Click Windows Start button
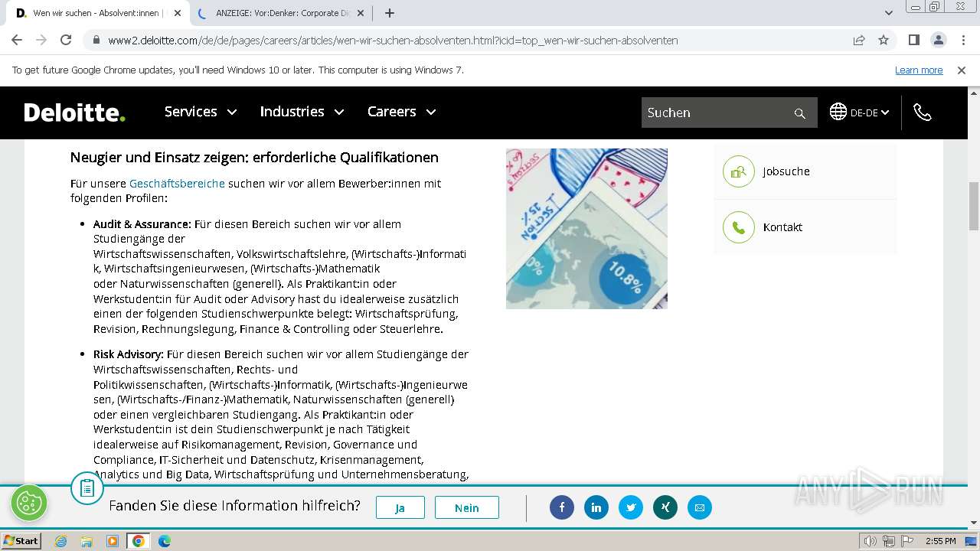 (x=21, y=541)
